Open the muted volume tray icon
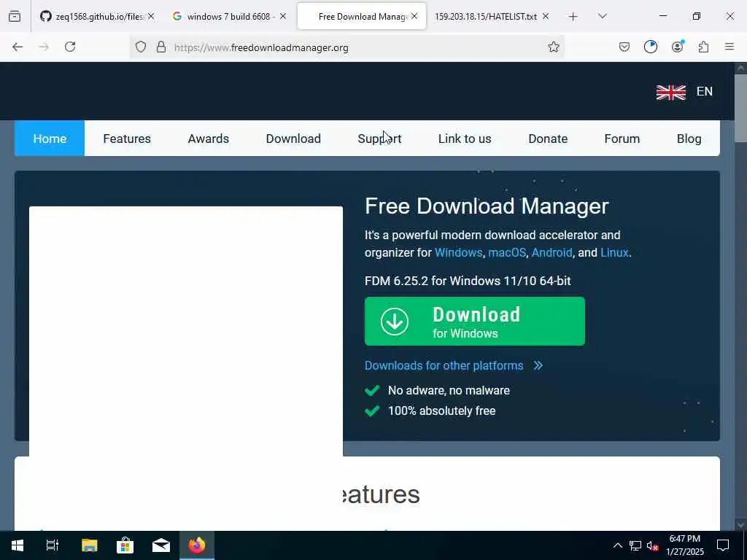 [652, 545]
